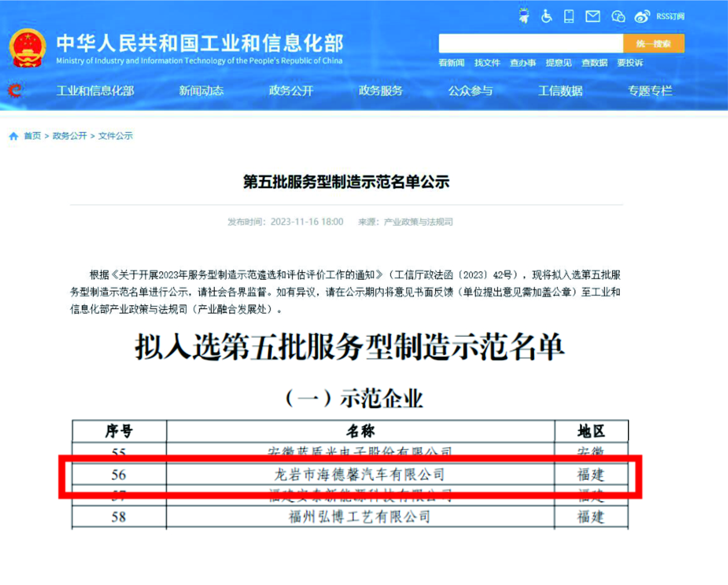Click 文件公示 in the breadcrumb
The height and width of the screenshot is (585, 728).
pos(116,136)
